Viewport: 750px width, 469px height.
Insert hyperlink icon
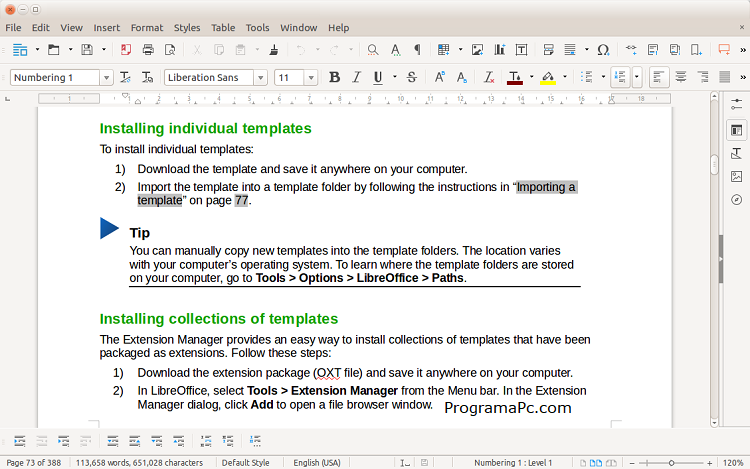coord(631,50)
